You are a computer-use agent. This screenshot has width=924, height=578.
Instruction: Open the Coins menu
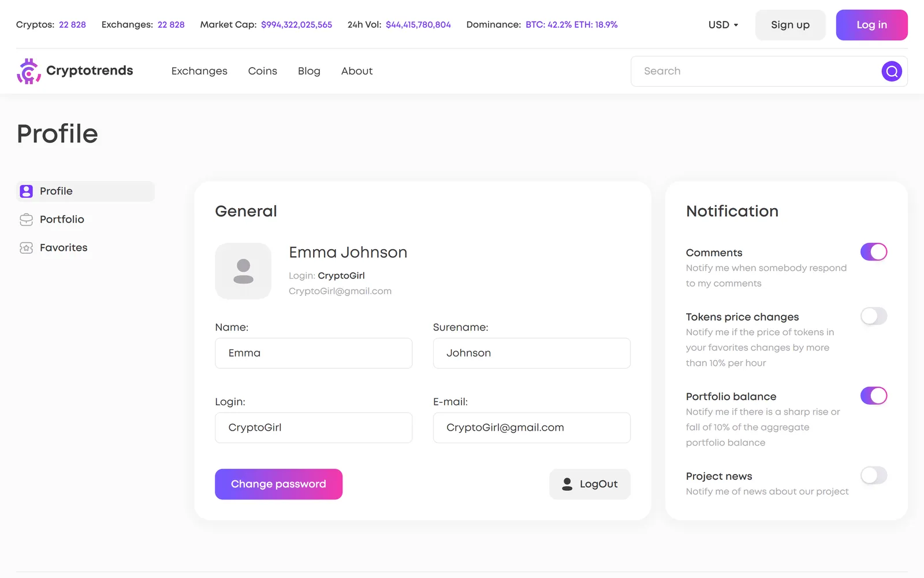click(x=263, y=71)
